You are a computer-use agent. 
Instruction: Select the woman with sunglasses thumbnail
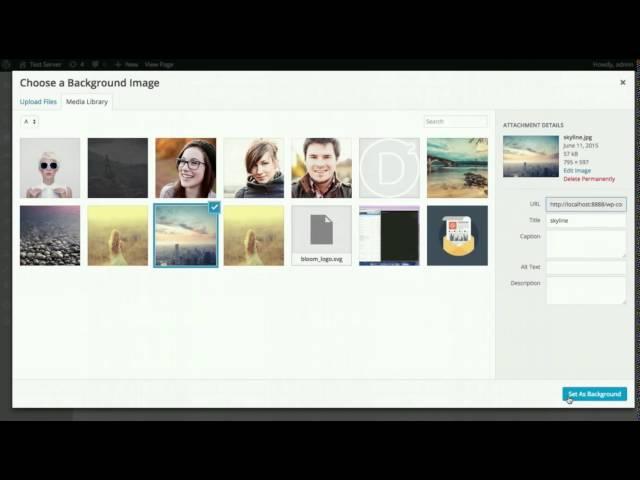click(x=50, y=168)
